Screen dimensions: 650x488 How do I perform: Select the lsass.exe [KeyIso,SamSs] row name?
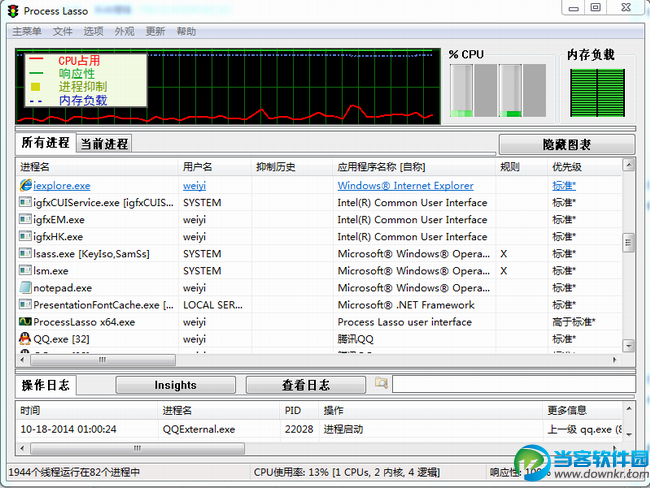pyautogui.click(x=91, y=254)
